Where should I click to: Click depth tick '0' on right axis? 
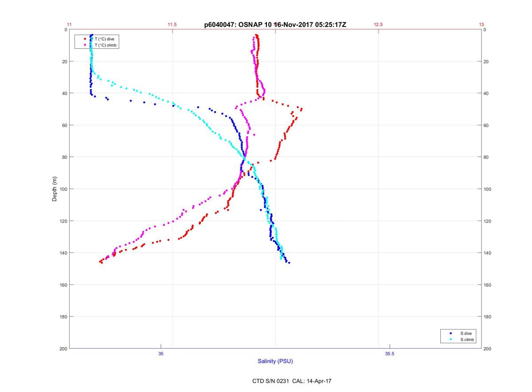point(485,30)
